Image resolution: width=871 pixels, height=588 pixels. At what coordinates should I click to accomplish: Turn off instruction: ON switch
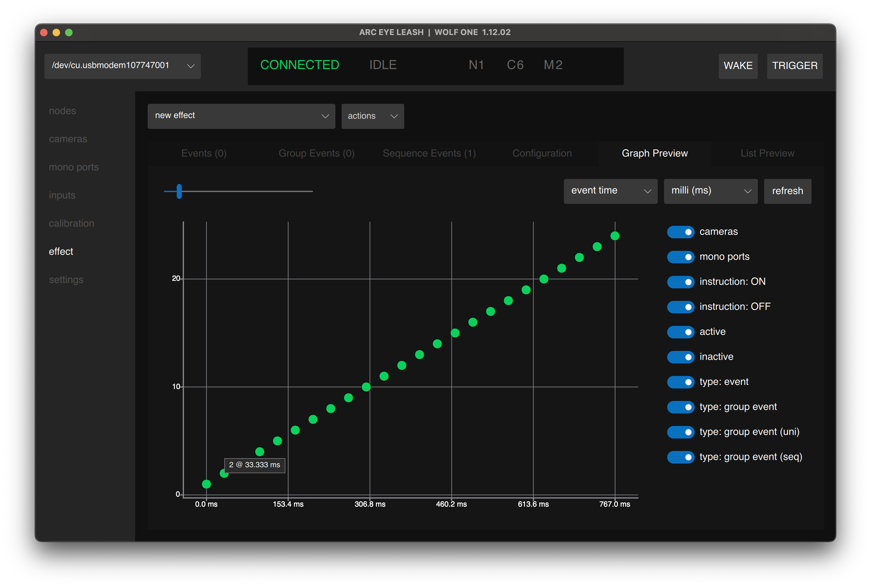[680, 282]
